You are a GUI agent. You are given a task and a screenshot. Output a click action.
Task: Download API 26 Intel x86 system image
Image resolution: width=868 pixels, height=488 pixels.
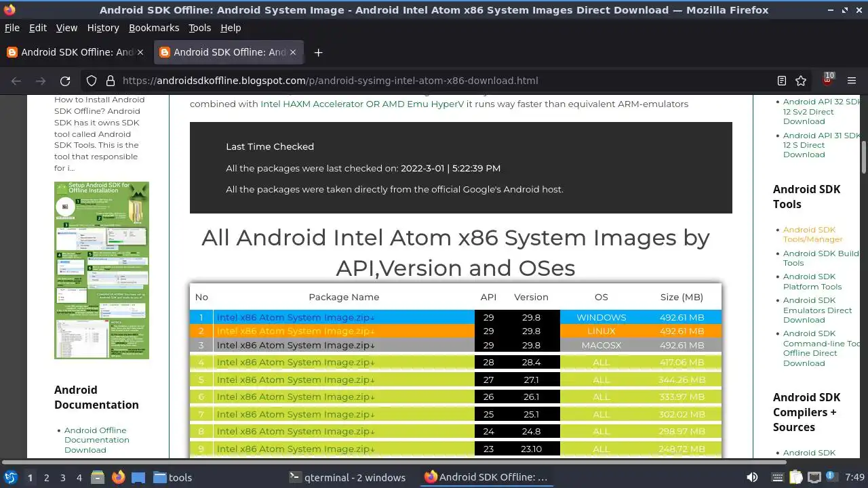coord(296,396)
